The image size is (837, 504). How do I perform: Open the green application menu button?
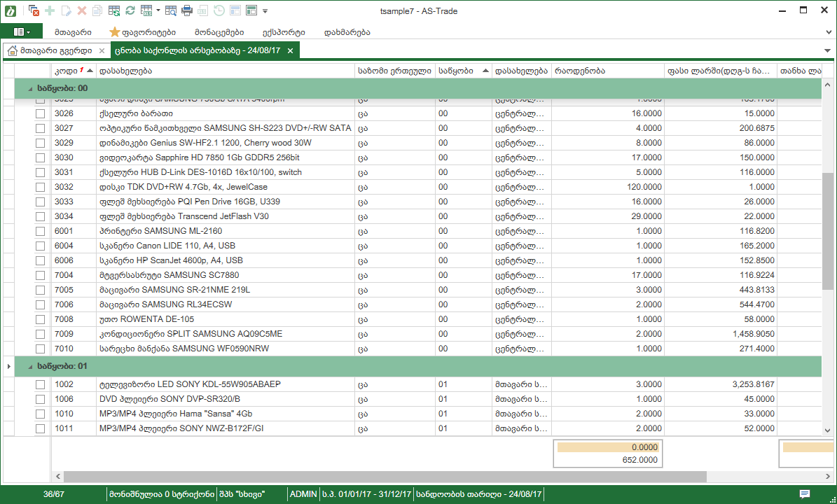22,32
